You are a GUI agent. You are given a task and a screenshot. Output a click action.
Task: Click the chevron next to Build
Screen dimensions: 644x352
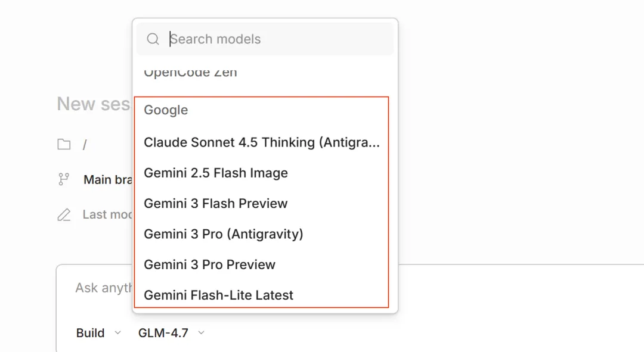tap(117, 333)
